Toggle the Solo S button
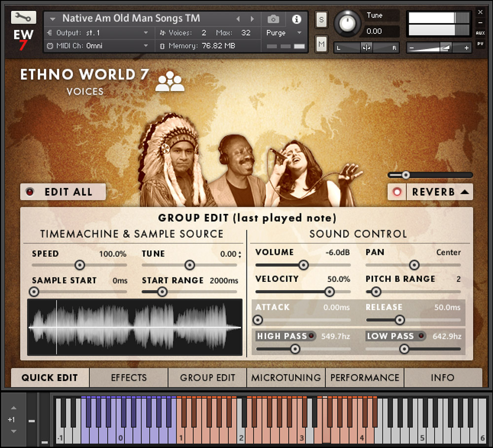 [321, 20]
